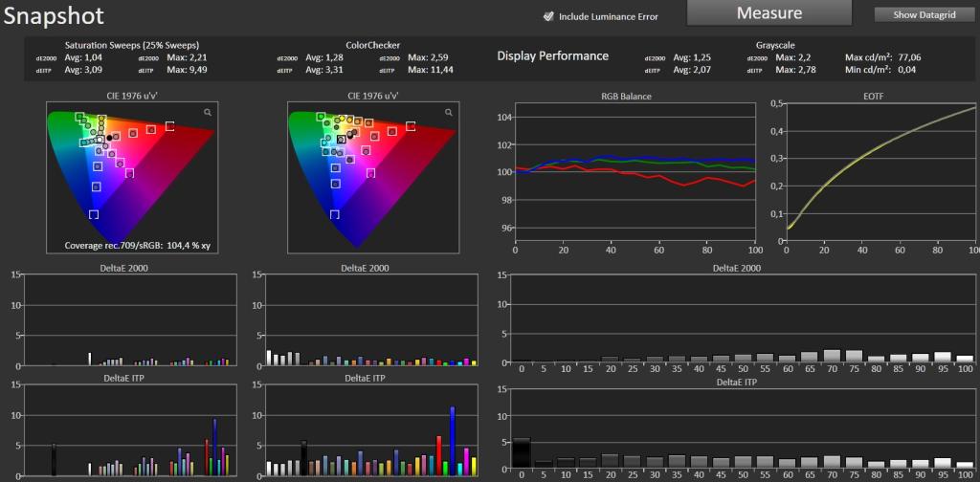Click the red target square in ColorChecker CIE chart
Screen dimensions: 980x482
point(411,126)
